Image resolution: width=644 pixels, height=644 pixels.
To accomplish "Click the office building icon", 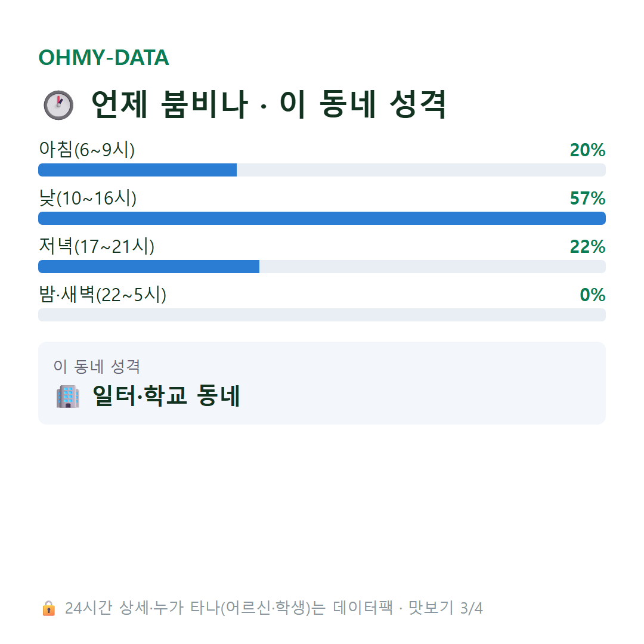I will click(68, 397).
